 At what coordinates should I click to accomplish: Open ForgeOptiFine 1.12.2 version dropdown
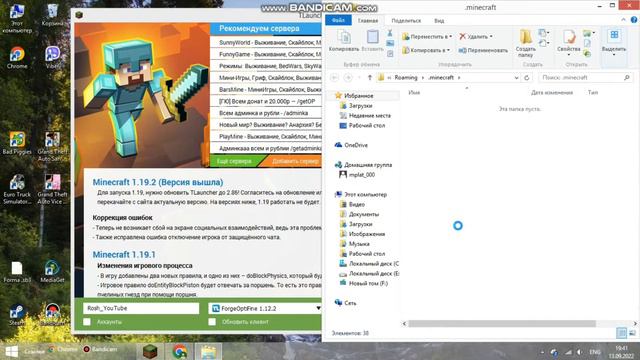(x=318, y=308)
